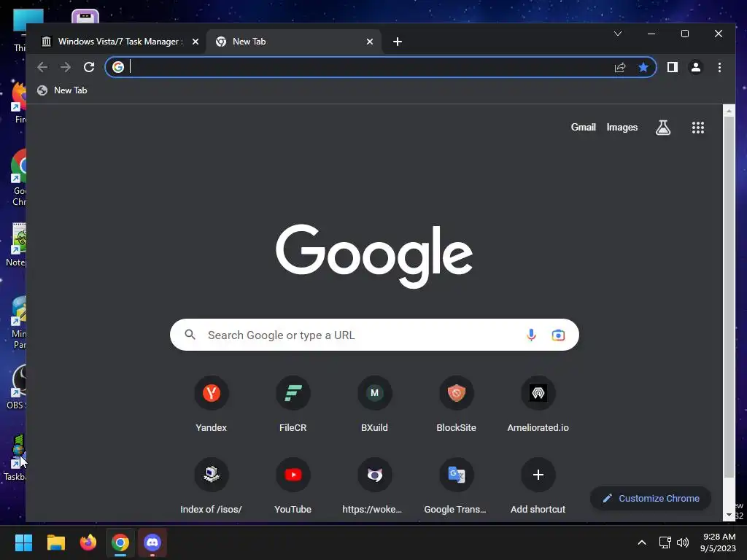Switch to Windows Vista/7 Task Manager tab

(112, 42)
